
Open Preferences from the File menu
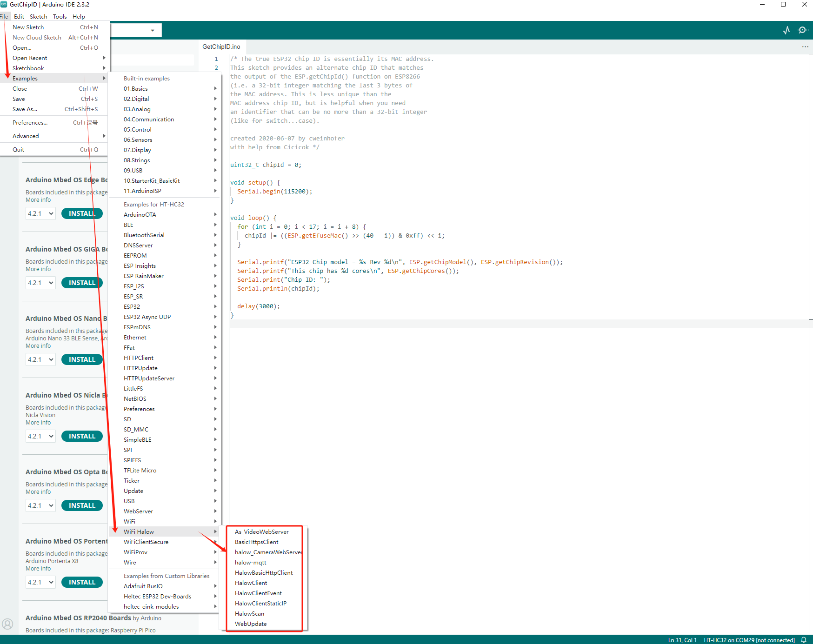[30, 123]
